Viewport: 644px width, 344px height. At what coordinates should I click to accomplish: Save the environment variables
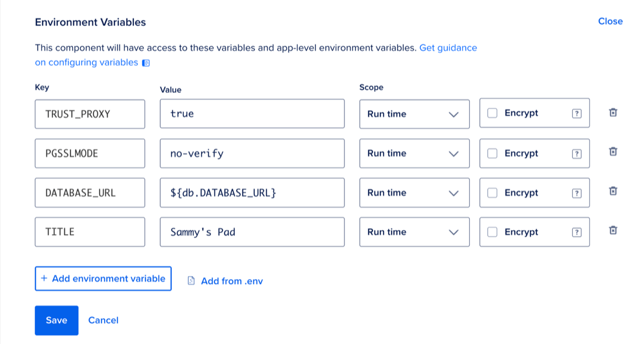coord(57,321)
